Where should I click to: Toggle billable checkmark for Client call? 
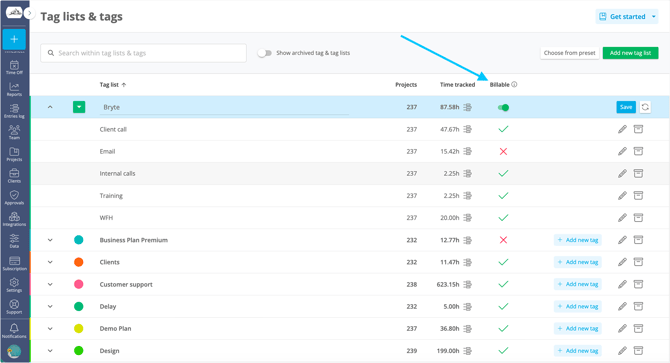point(503,129)
